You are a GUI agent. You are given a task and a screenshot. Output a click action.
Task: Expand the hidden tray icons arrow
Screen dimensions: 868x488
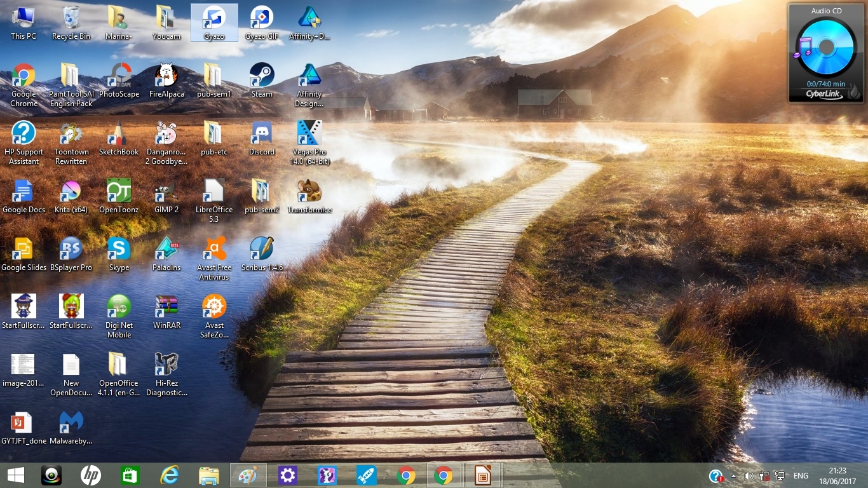(x=733, y=476)
